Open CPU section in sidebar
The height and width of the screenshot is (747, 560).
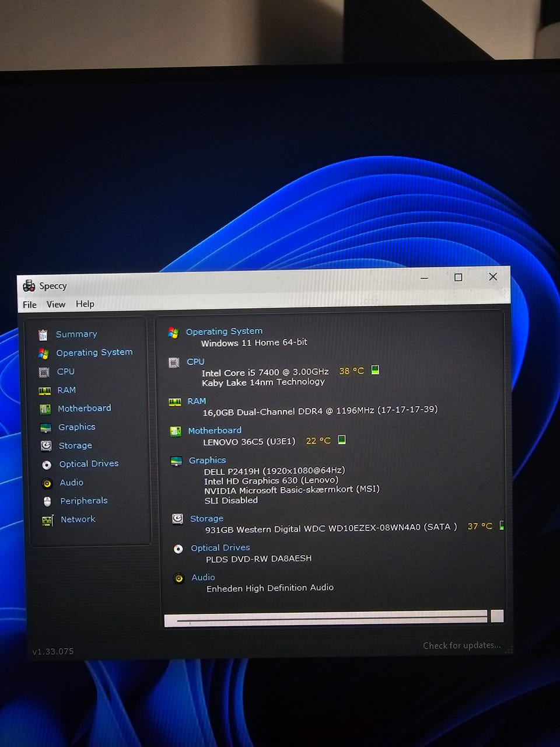(x=66, y=372)
